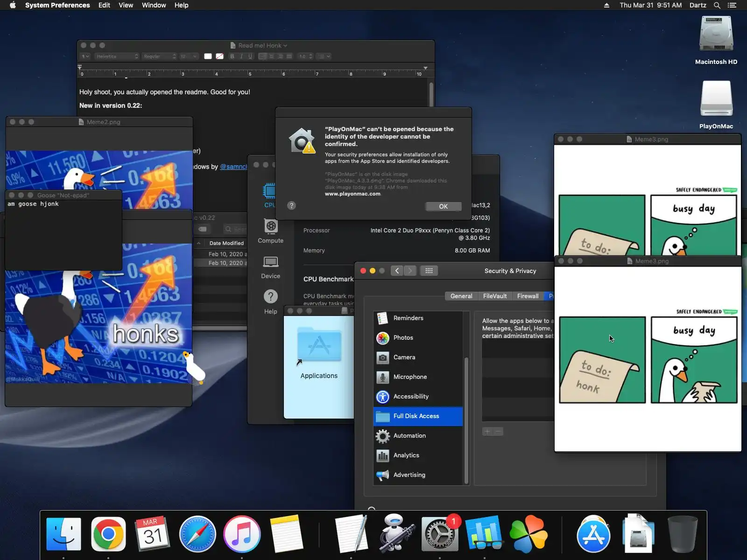The height and width of the screenshot is (560, 747).
Task: Open the Trash in the Dock
Action: pos(683,534)
